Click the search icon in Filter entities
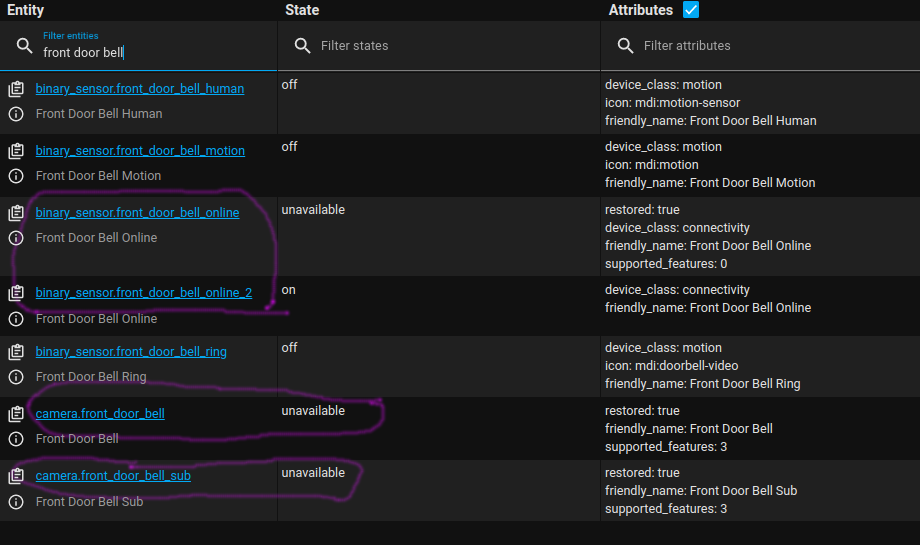Image resolution: width=920 pixels, height=545 pixels. point(24,46)
